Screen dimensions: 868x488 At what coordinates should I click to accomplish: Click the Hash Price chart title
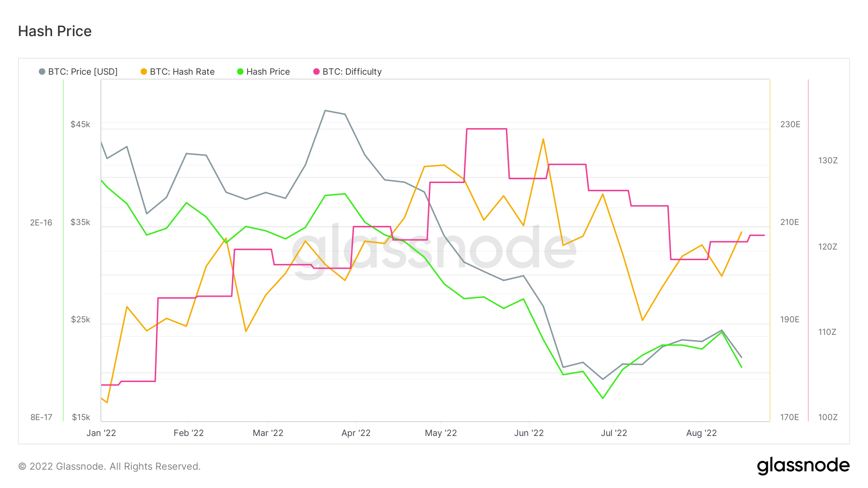point(55,31)
